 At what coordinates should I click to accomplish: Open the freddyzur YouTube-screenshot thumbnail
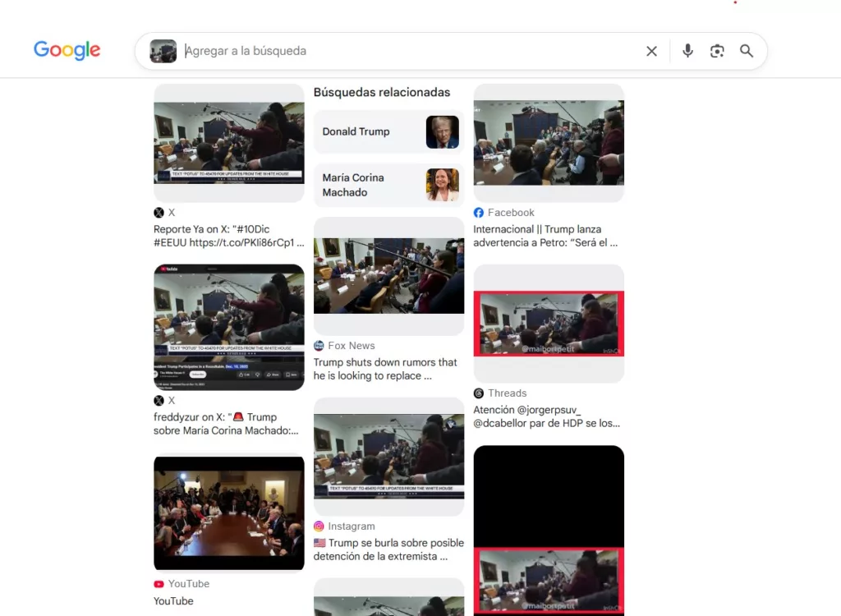[229, 328]
